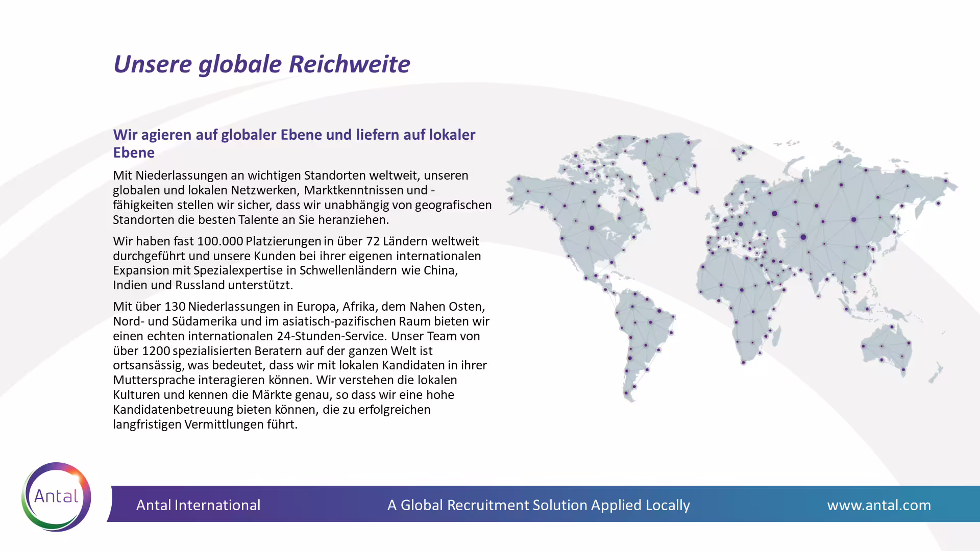Click the word 'Russland' in the text
The width and height of the screenshot is (980, 551).
coord(200,285)
